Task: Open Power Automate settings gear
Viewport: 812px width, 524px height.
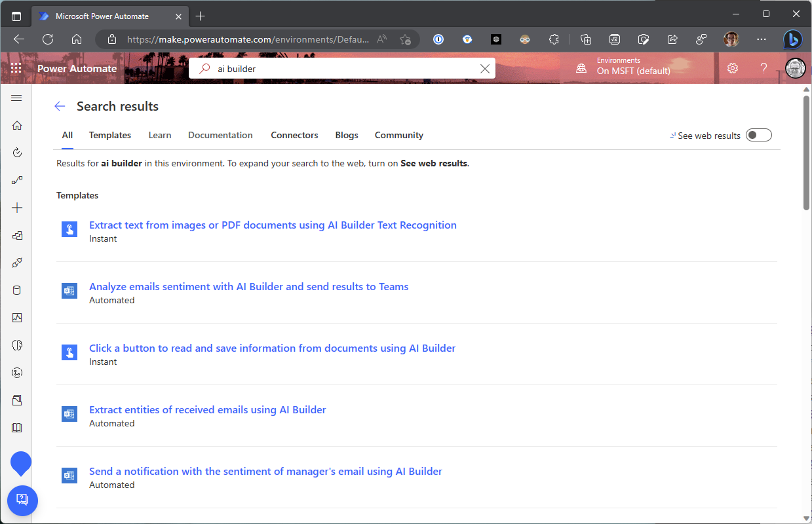Action: 733,68
